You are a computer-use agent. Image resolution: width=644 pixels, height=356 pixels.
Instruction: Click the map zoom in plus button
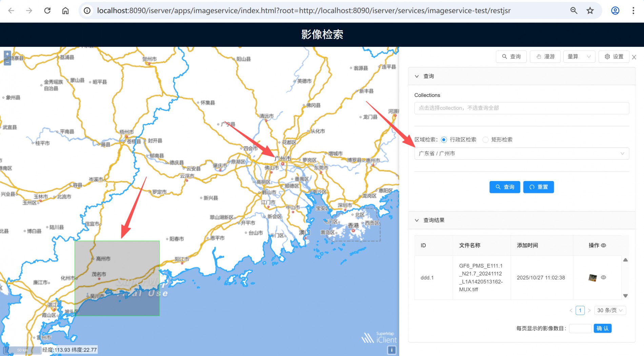coord(7,54)
